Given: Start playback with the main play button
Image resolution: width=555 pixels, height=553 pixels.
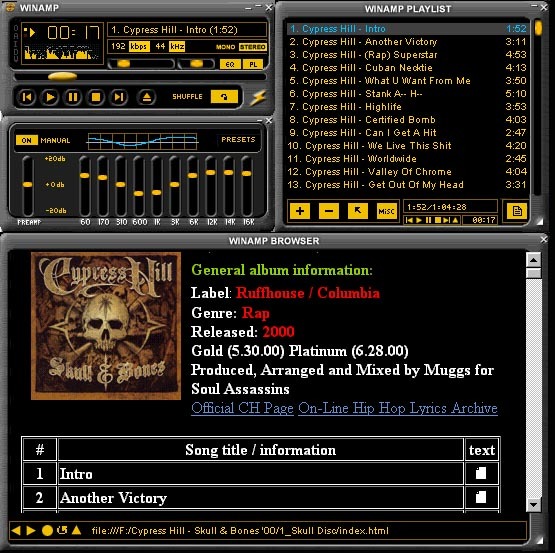Looking at the screenshot, I should pyautogui.click(x=50, y=97).
